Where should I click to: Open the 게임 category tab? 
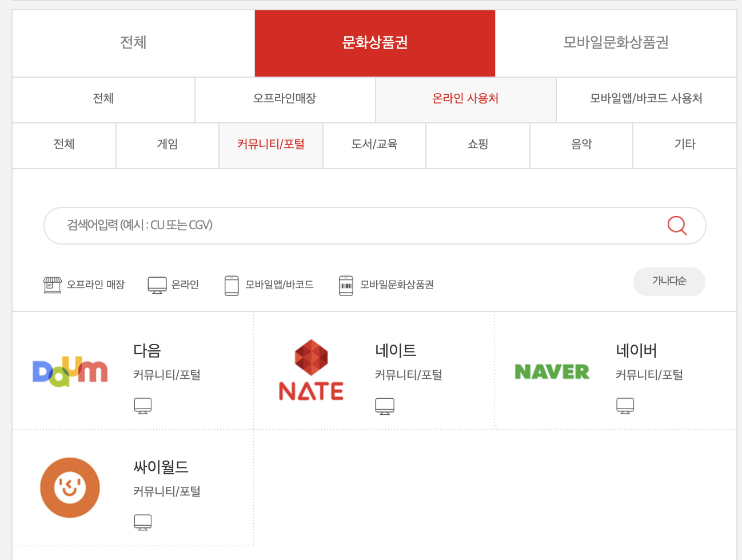click(167, 145)
